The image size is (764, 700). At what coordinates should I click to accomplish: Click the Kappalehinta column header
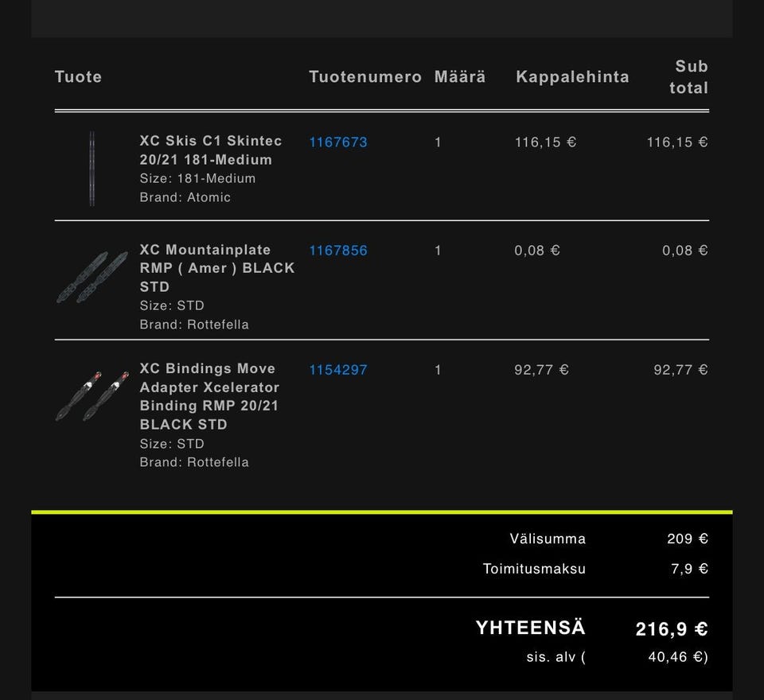coord(572,77)
